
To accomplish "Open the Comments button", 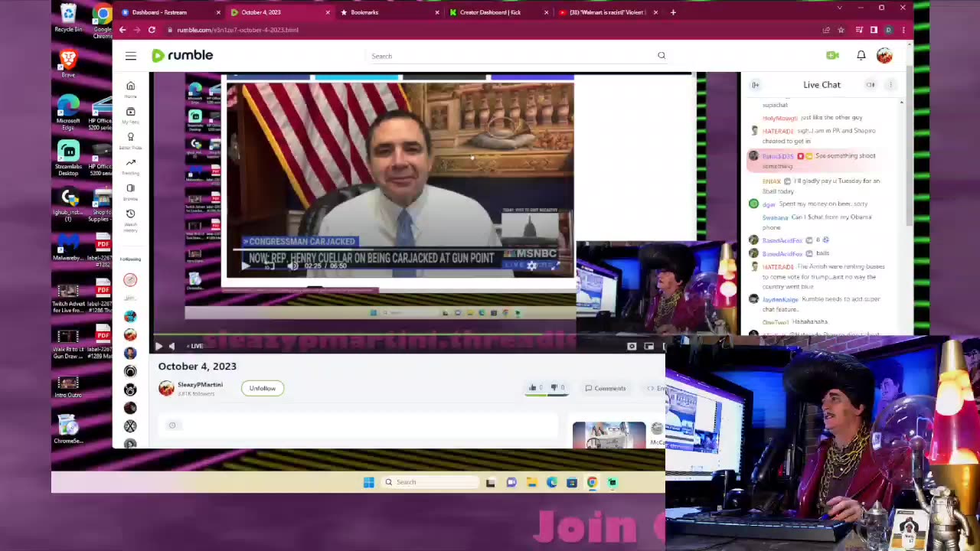I will pos(606,388).
